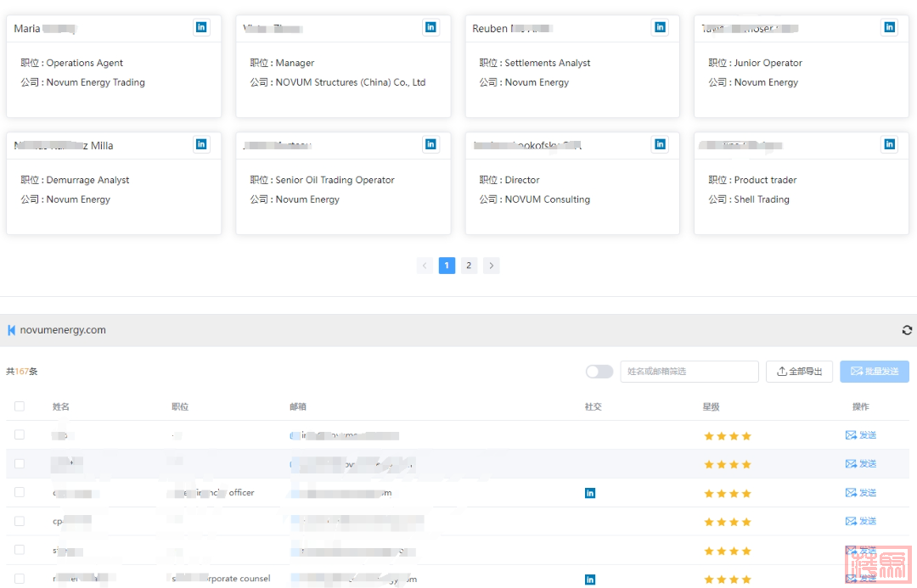Click LinkedIn icon on Demurrage Analyst card

201,144
